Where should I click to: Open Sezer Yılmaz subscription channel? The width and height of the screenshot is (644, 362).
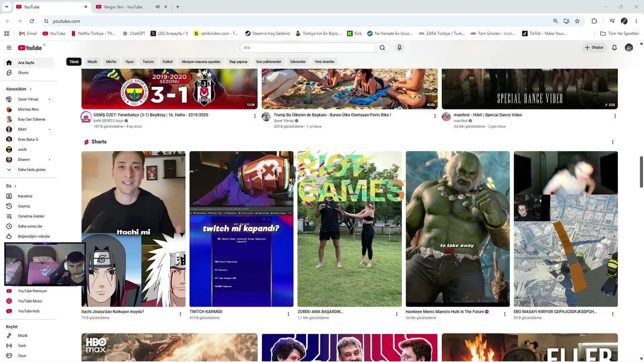(28, 100)
